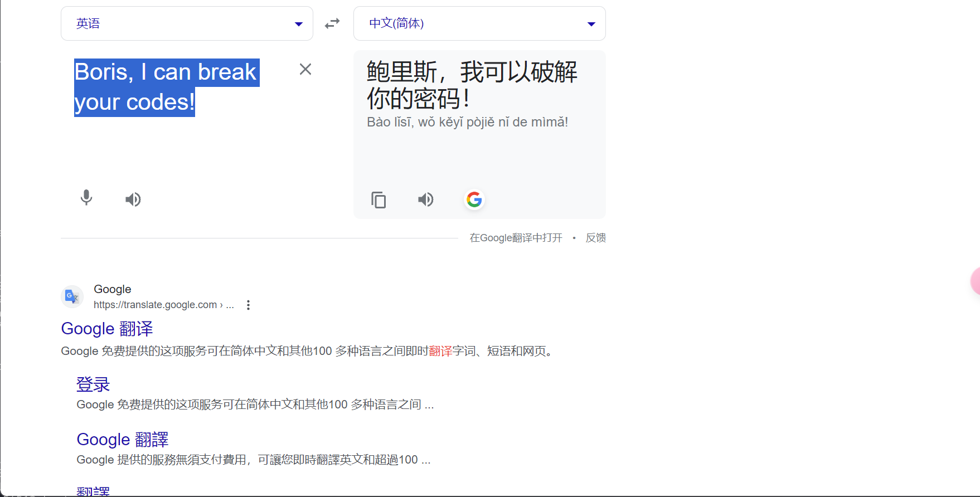Open the 英语 source language dropdown
The image size is (980, 497).
click(187, 23)
